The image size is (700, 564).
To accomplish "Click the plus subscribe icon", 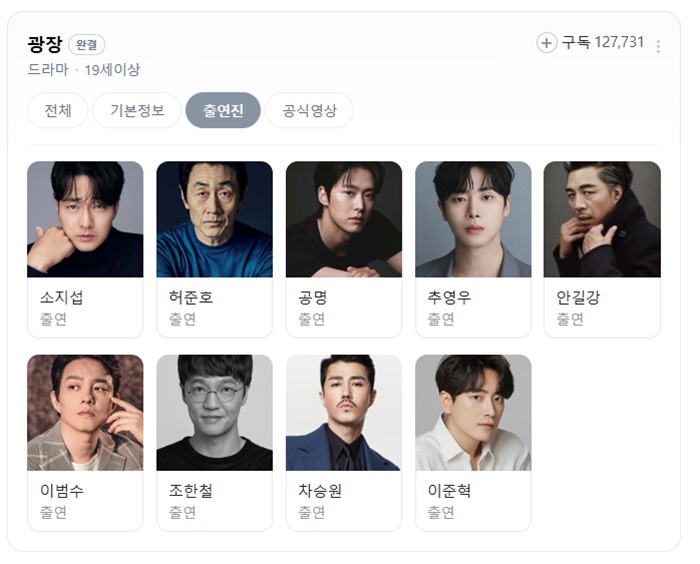I will point(546,43).
